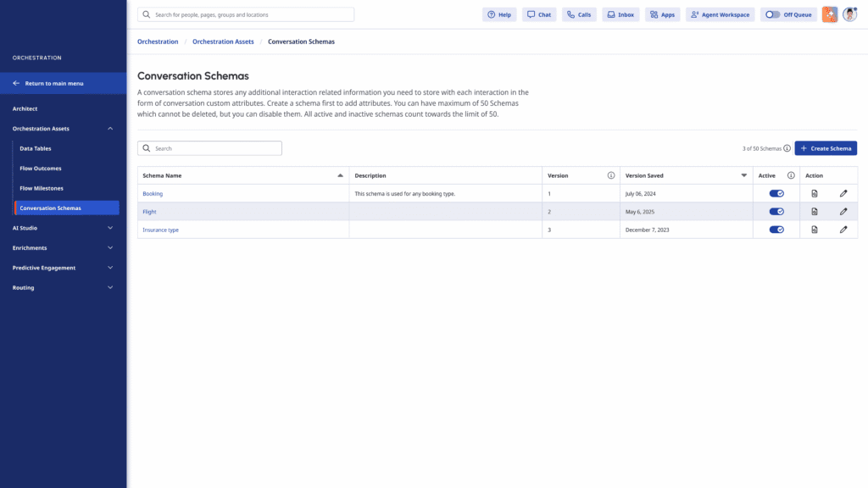Click the info icon next to Active header

tap(791, 175)
